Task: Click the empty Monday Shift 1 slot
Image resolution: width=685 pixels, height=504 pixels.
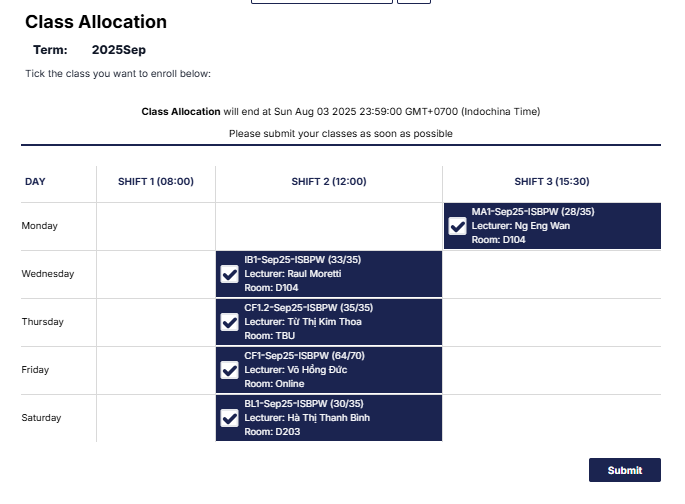Action: 156,226
